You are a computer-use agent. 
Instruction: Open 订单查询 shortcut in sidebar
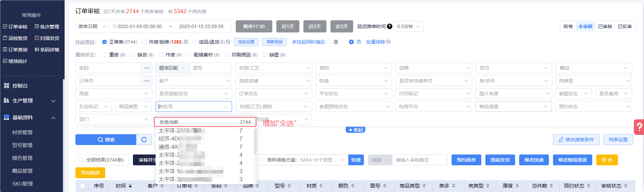coord(15,50)
